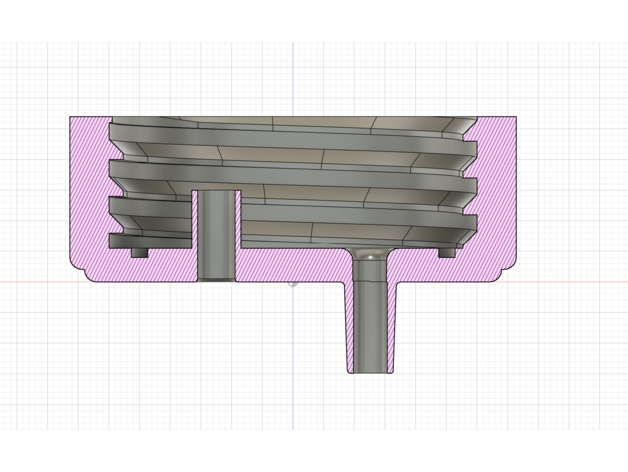The width and height of the screenshot is (628, 472).
Task: Select the gray vertical post in the cap
Action: point(216,235)
